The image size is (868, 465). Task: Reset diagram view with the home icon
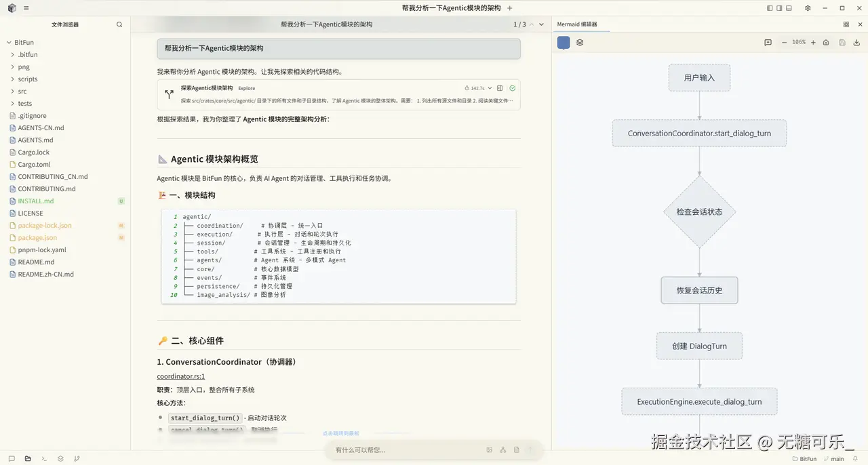click(x=826, y=43)
